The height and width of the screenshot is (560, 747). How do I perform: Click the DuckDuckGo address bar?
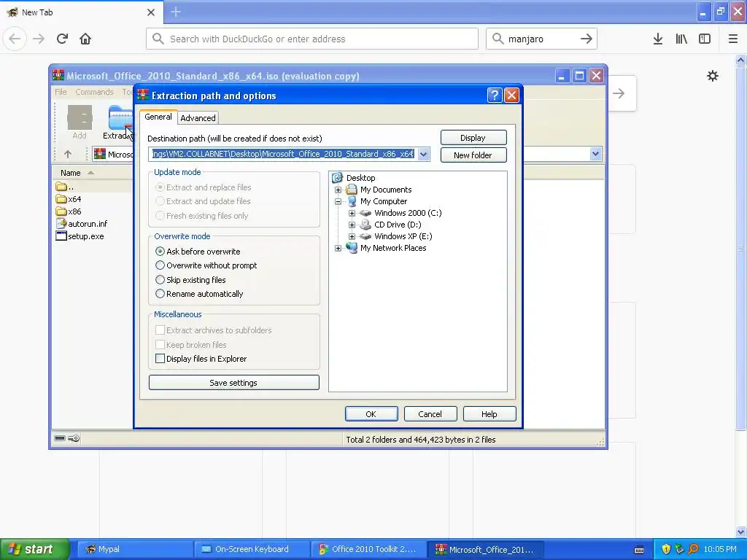click(312, 39)
